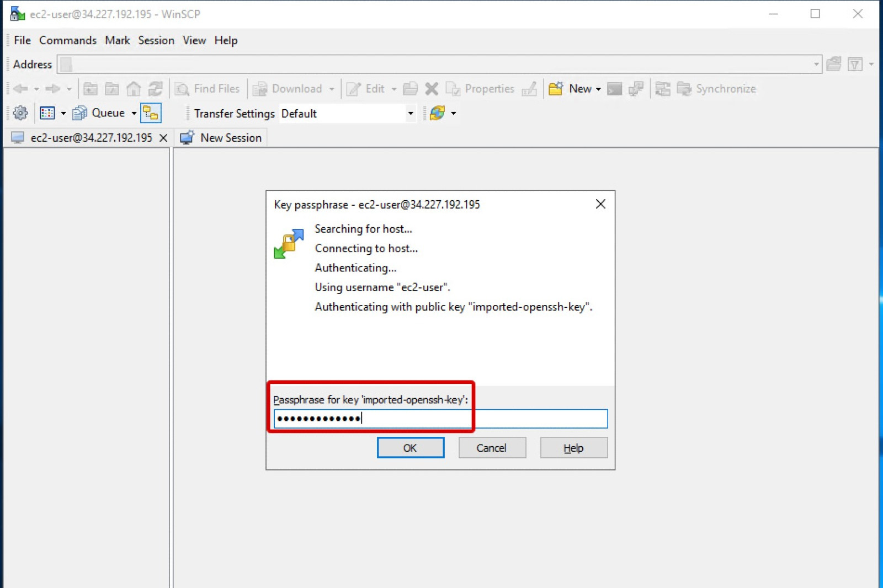883x588 pixels.
Task: Open the View menu
Action: (x=194, y=40)
